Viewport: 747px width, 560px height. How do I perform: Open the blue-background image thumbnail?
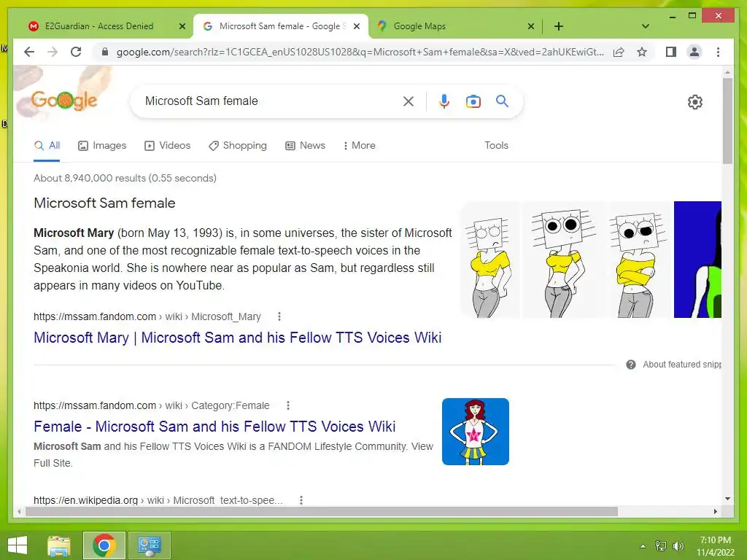[x=697, y=260]
